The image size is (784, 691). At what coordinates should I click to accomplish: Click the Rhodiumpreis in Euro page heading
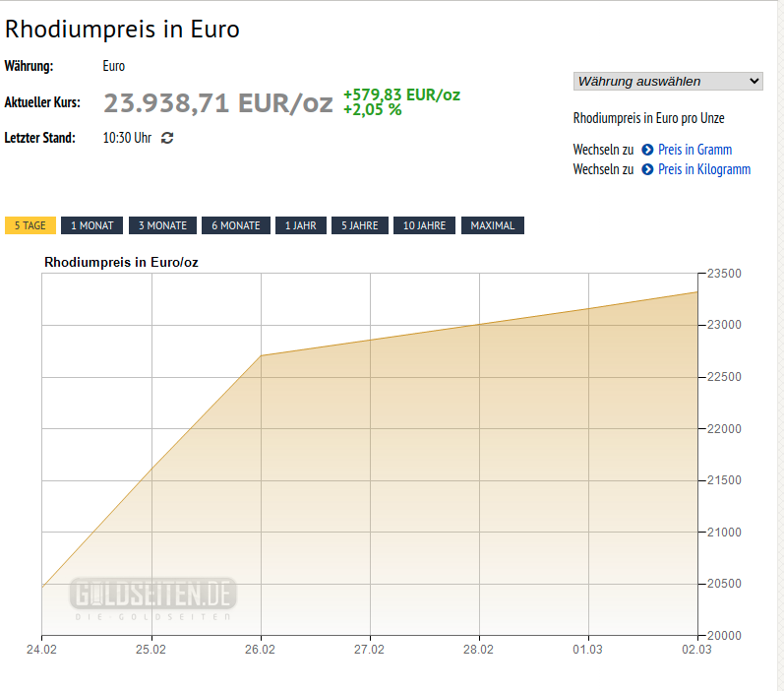[x=123, y=30]
